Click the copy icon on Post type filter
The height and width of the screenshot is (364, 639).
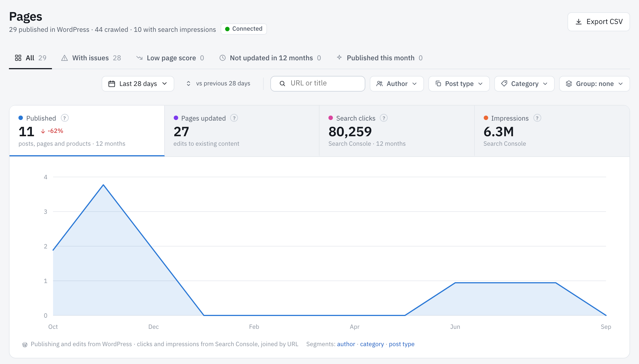coord(438,83)
